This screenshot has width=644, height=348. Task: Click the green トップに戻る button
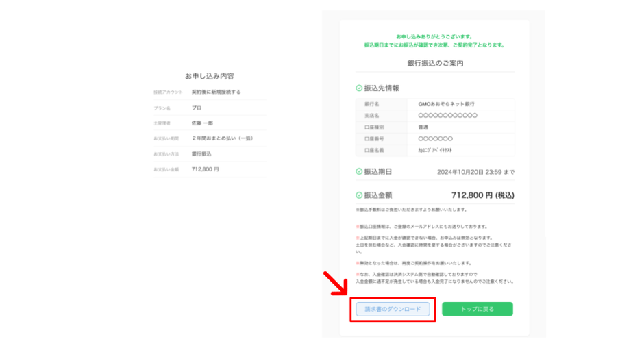(478, 309)
